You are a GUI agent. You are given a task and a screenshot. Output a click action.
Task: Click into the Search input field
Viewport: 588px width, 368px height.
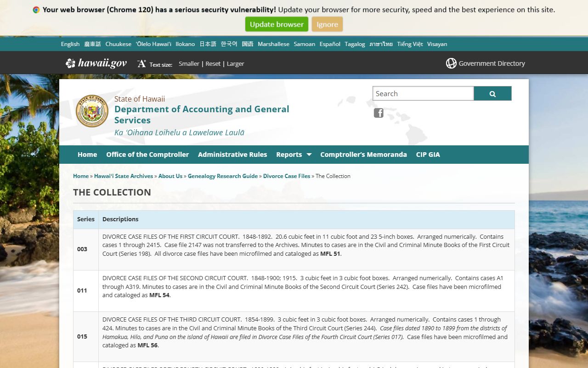[x=423, y=93]
